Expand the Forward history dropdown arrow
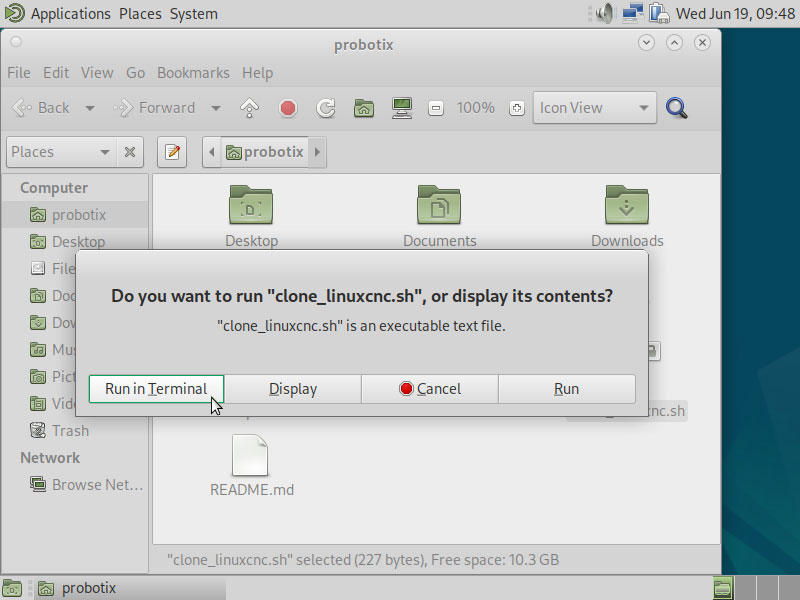This screenshot has width=800, height=600. coord(215,108)
